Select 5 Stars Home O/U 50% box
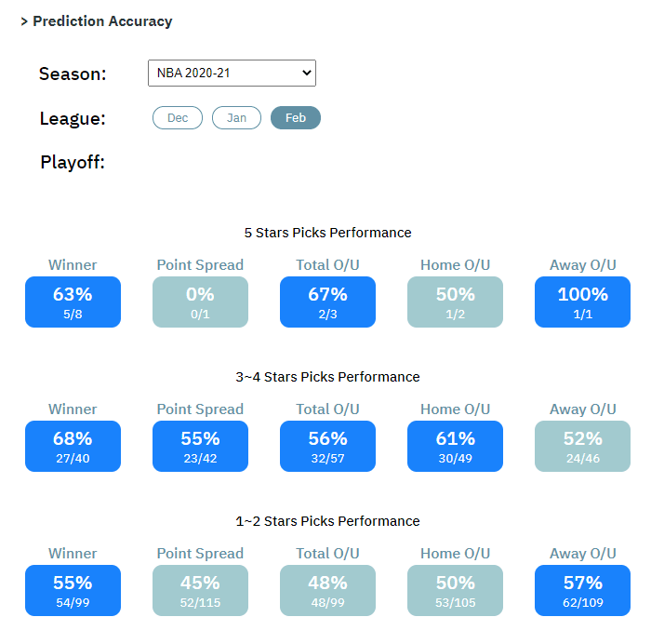 [455, 302]
